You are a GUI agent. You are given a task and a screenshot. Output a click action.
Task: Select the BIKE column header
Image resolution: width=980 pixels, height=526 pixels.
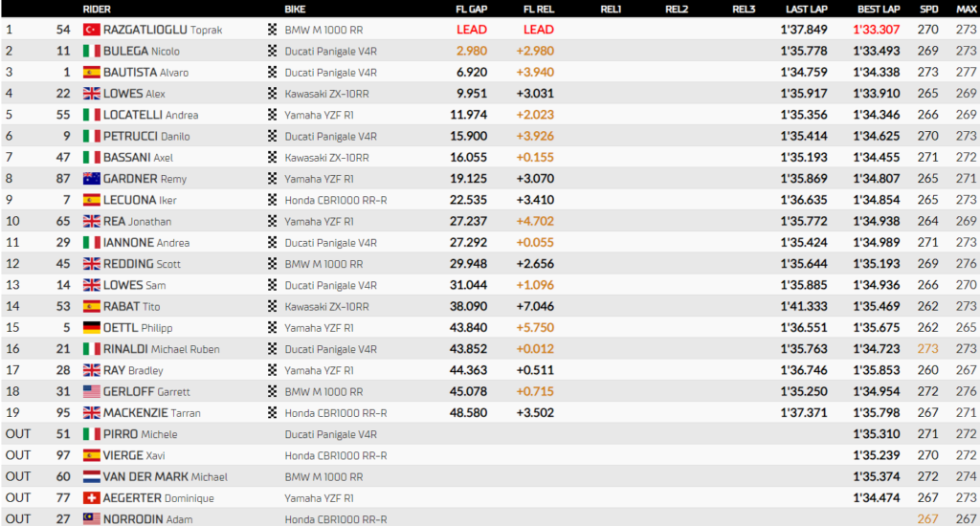click(296, 9)
